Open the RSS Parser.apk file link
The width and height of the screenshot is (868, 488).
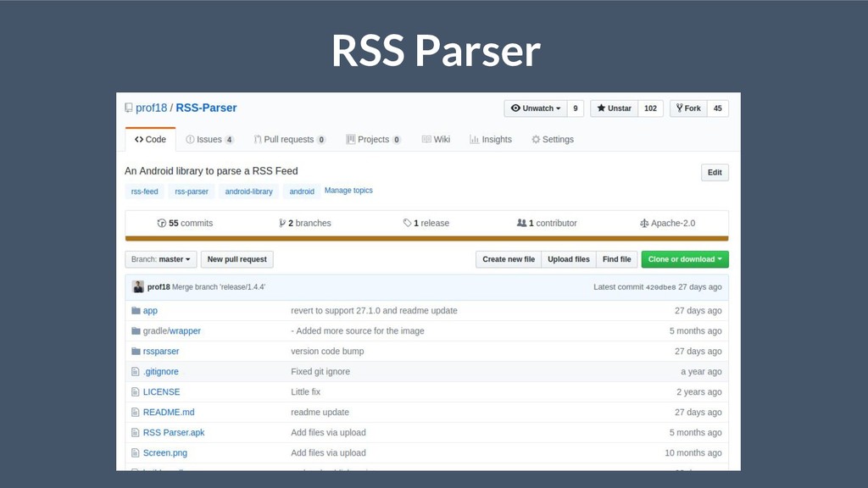coord(174,433)
